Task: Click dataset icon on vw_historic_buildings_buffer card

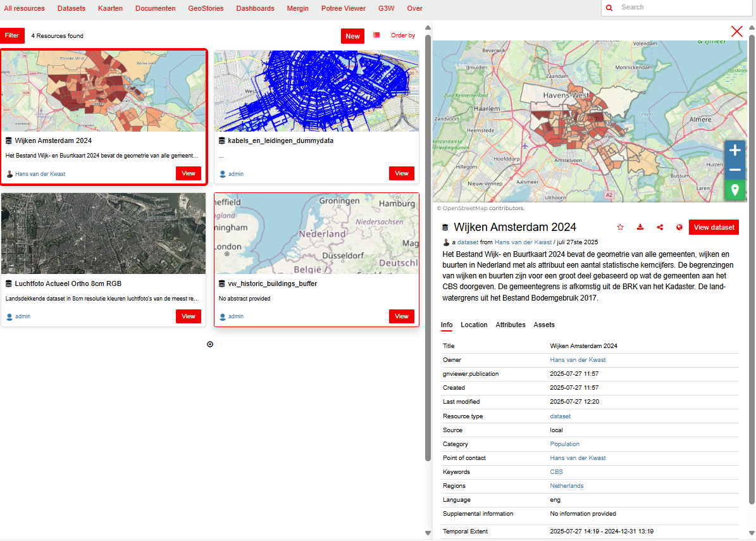Action: coord(222,283)
